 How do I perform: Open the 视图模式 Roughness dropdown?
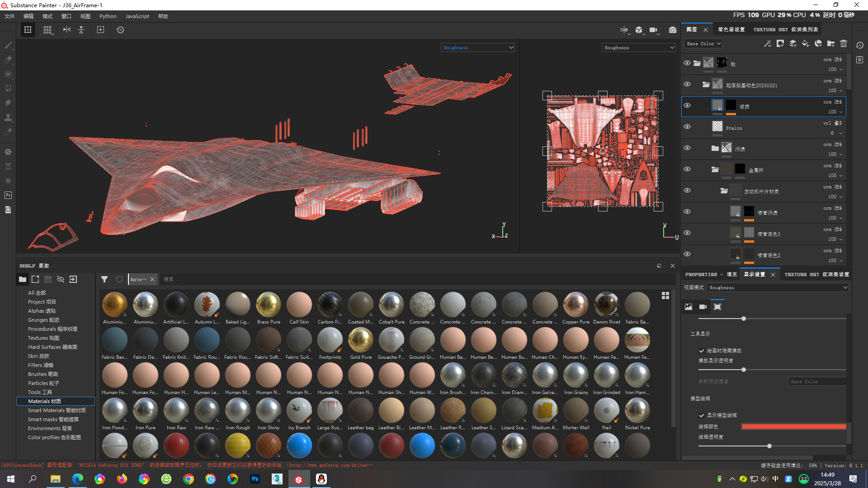point(778,287)
